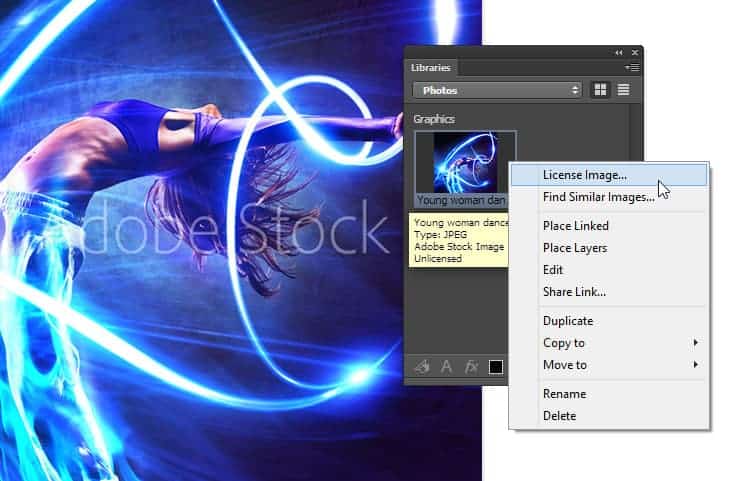Viewport: 740px width, 481px height.
Task: Expand the Copy to submenu
Action: click(x=609, y=343)
